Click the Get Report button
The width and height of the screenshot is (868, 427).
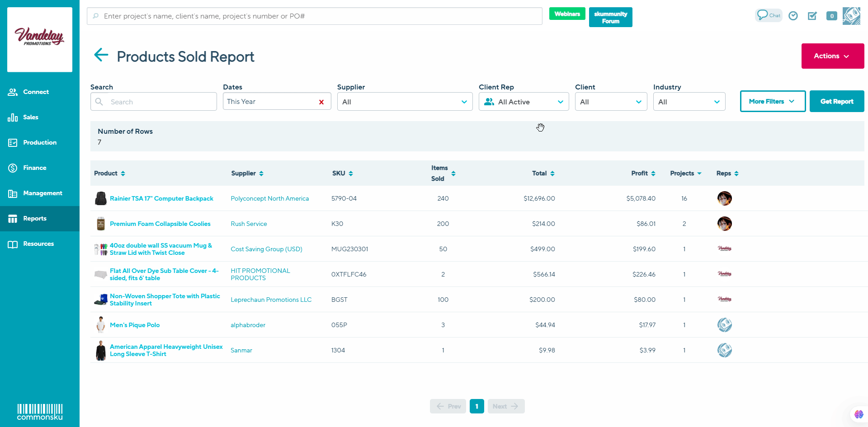click(836, 101)
